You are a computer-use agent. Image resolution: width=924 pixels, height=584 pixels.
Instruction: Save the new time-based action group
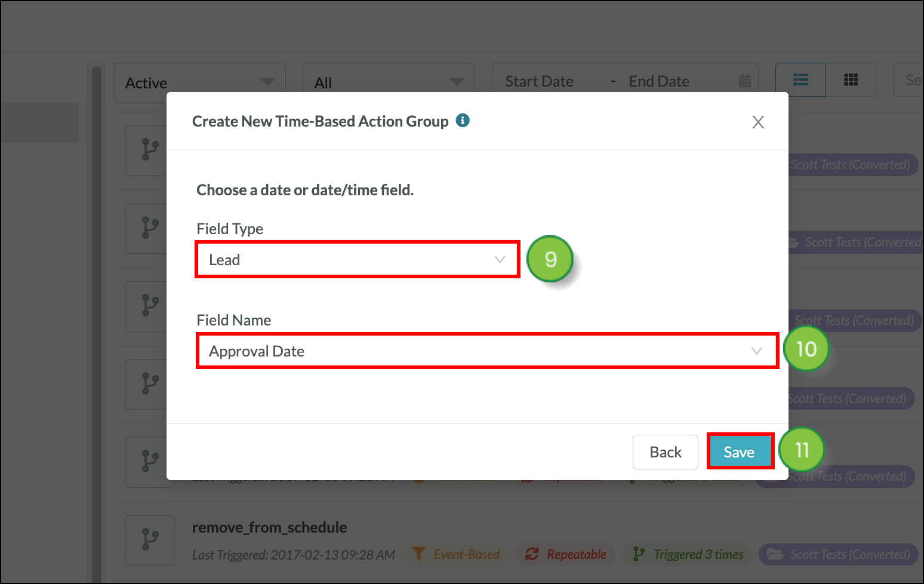[x=740, y=451]
